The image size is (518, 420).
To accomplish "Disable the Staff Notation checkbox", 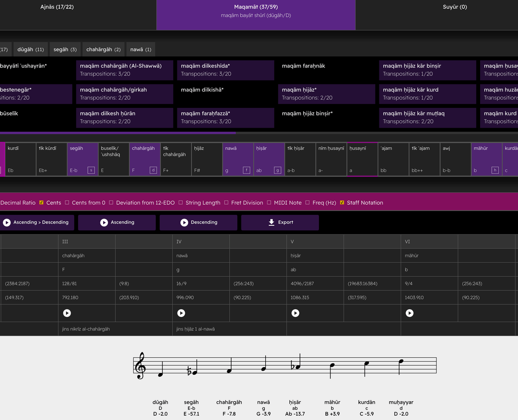I will 342,203.
